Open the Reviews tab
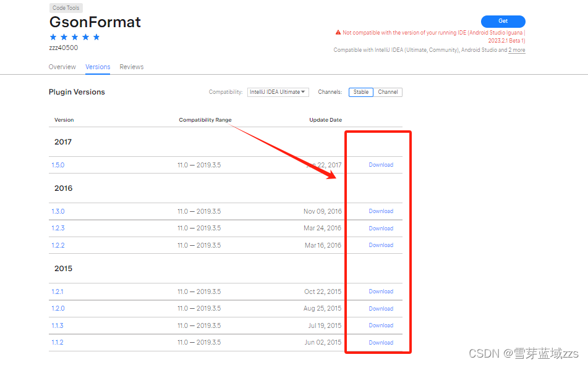 click(x=132, y=67)
